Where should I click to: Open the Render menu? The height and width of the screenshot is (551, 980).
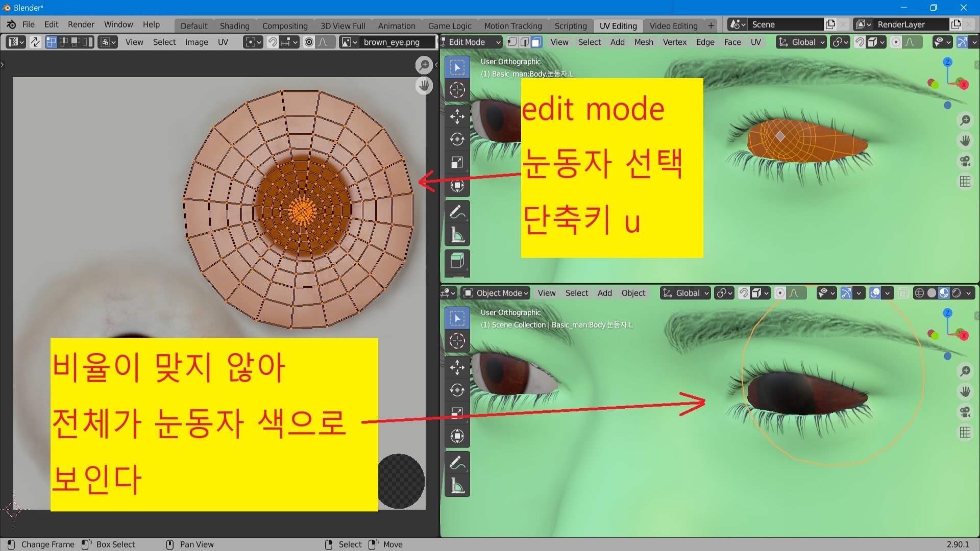coord(81,24)
